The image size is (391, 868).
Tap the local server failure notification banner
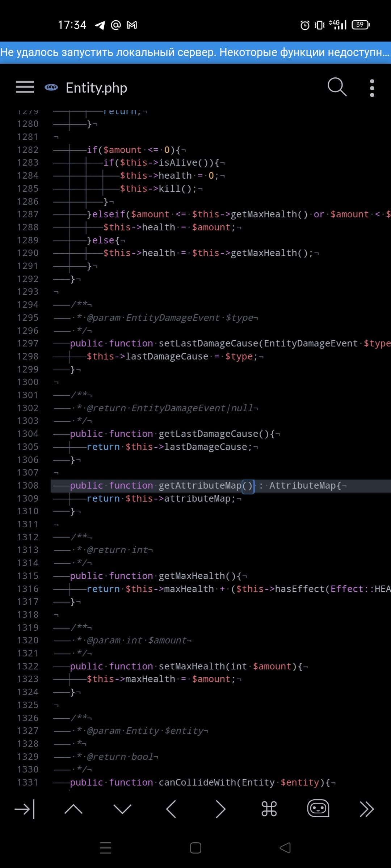point(195,52)
